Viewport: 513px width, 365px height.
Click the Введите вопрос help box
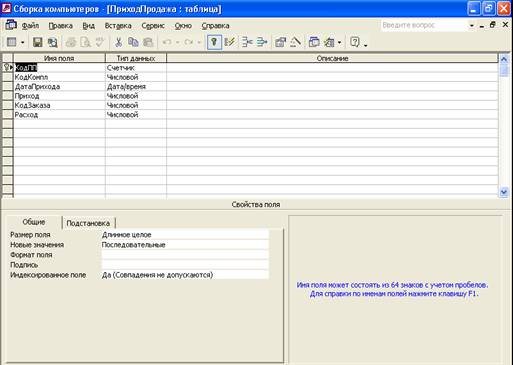tap(424, 25)
